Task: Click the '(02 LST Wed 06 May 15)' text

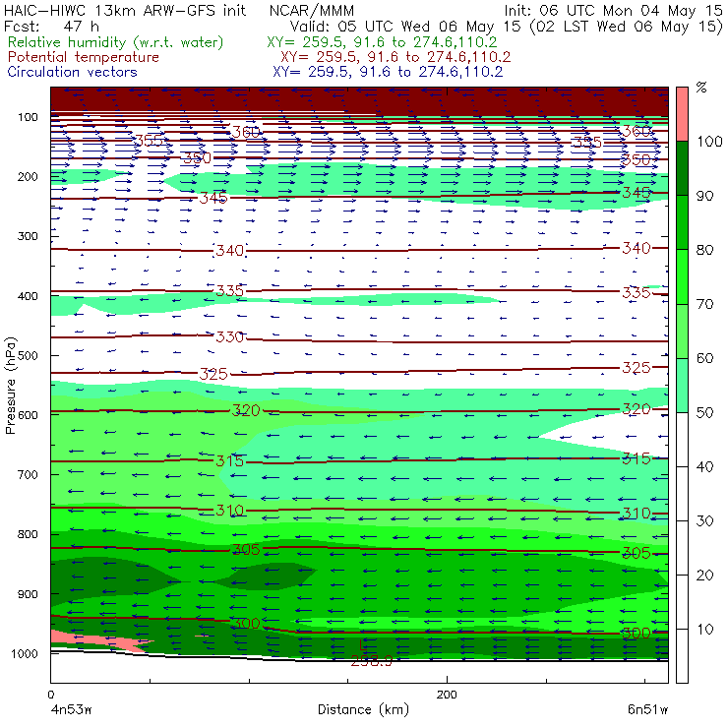Action: (x=627, y=26)
